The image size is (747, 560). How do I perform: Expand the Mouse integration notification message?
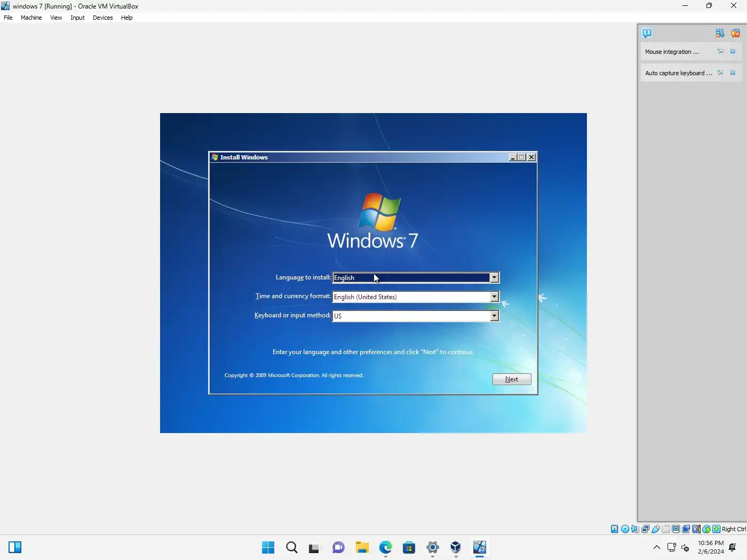(x=672, y=52)
